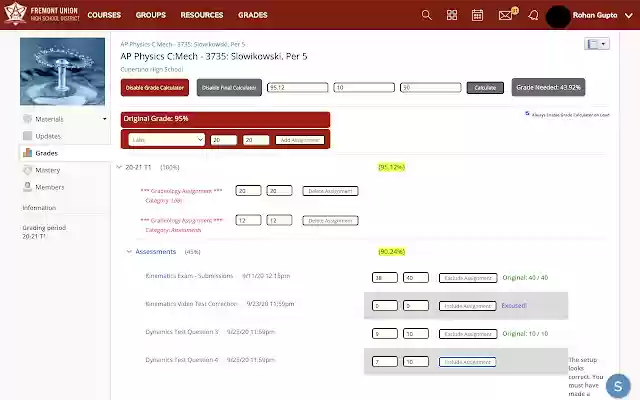Click the new assignment total points field
This screenshot has width=640, height=400.
(x=256, y=140)
